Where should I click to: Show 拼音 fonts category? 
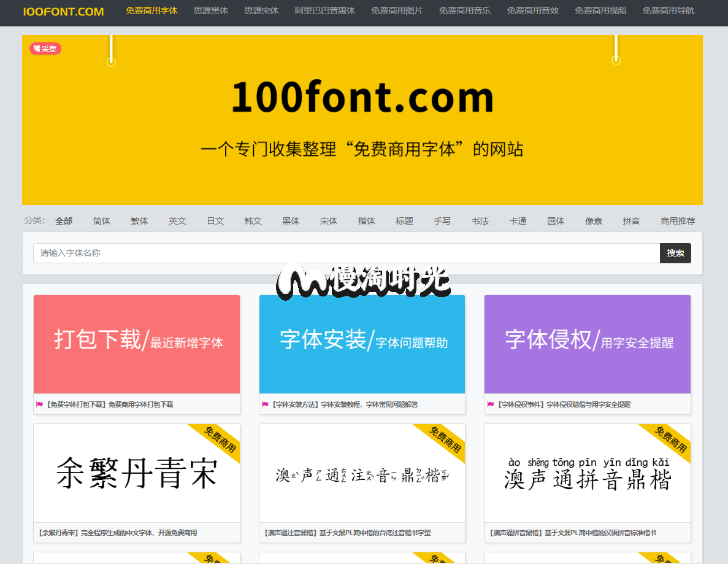click(632, 221)
